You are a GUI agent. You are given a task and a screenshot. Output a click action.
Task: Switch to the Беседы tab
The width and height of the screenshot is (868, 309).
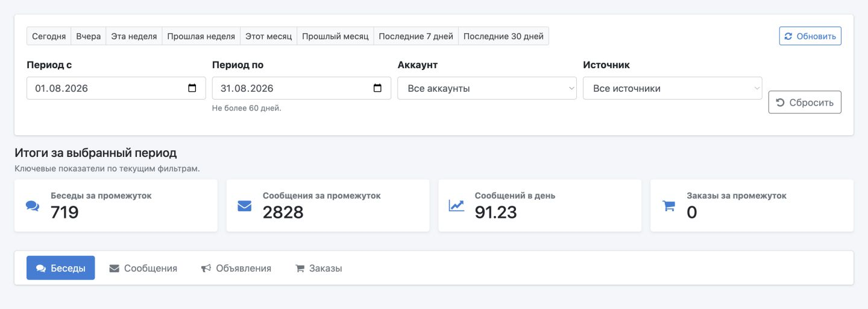click(61, 268)
